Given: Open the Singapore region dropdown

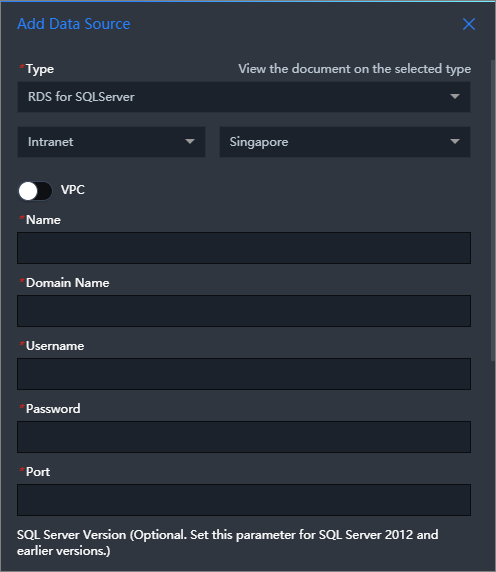Looking at the screenshot, I should click(345, 142).
